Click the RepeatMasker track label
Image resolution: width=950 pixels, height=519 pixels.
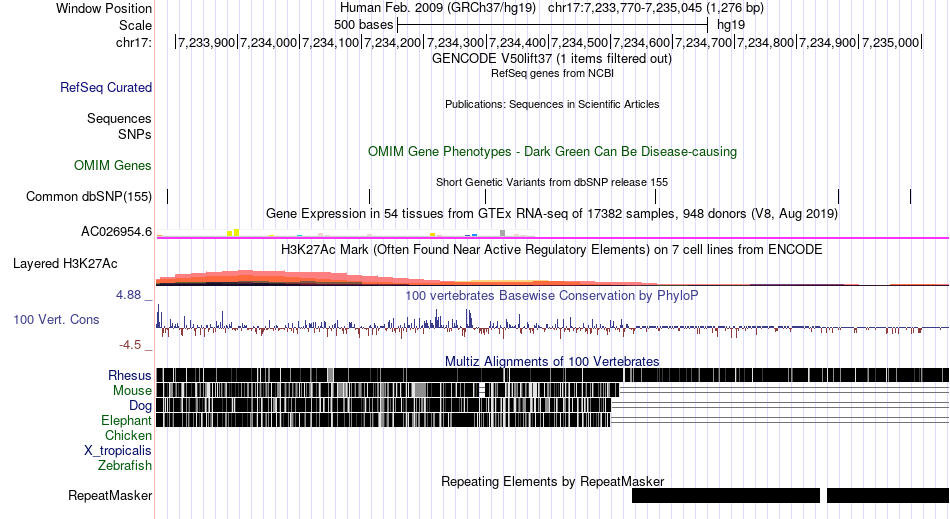coord(110,495)
